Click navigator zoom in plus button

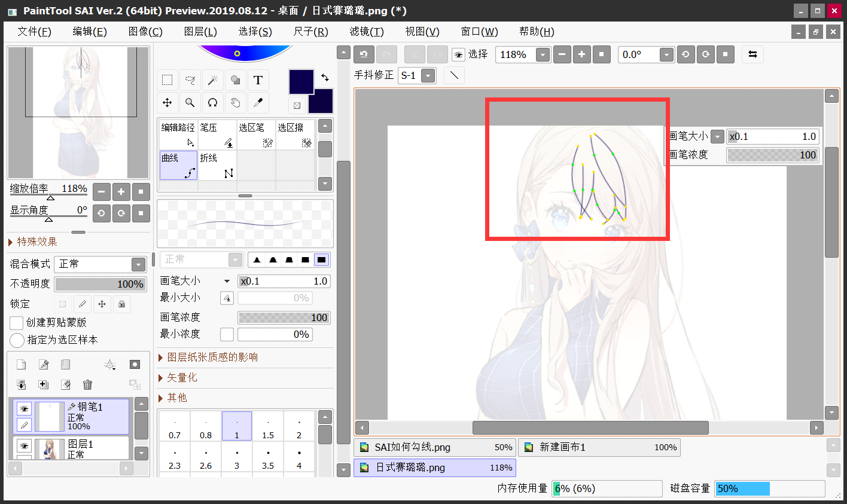tap(121, 192)
